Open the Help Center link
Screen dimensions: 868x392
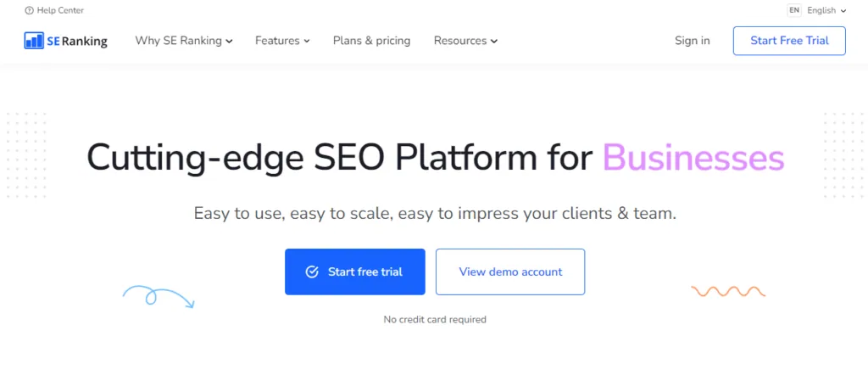point(54,10)
